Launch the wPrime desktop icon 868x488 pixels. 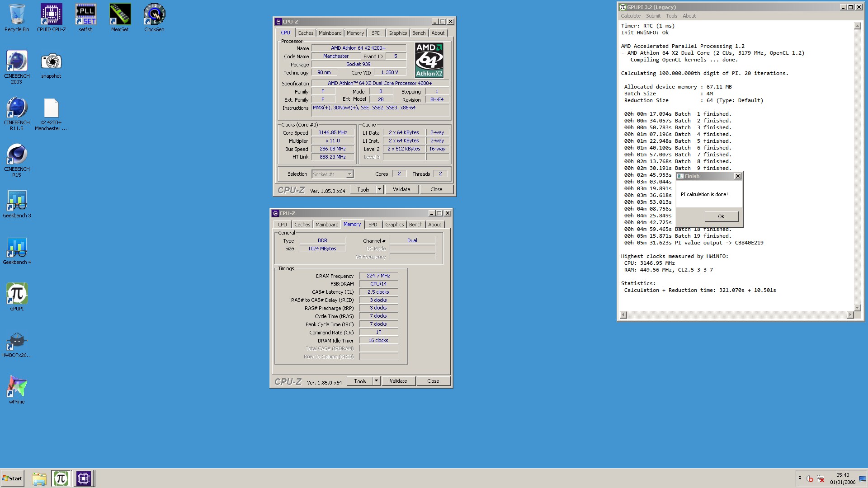tap(17, 390)
